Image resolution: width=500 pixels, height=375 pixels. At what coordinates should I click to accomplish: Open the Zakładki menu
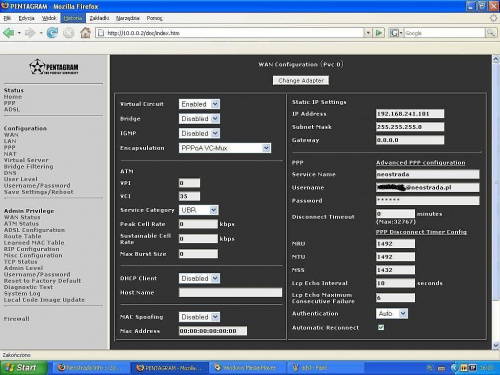point(99,18)
